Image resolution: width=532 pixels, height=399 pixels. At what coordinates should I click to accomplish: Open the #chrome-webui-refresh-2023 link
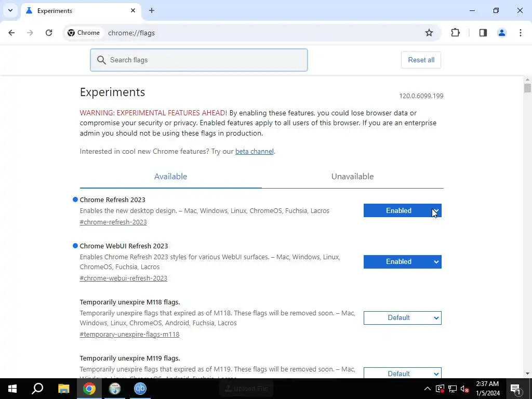pyautogui.click(x=124, y=278)
